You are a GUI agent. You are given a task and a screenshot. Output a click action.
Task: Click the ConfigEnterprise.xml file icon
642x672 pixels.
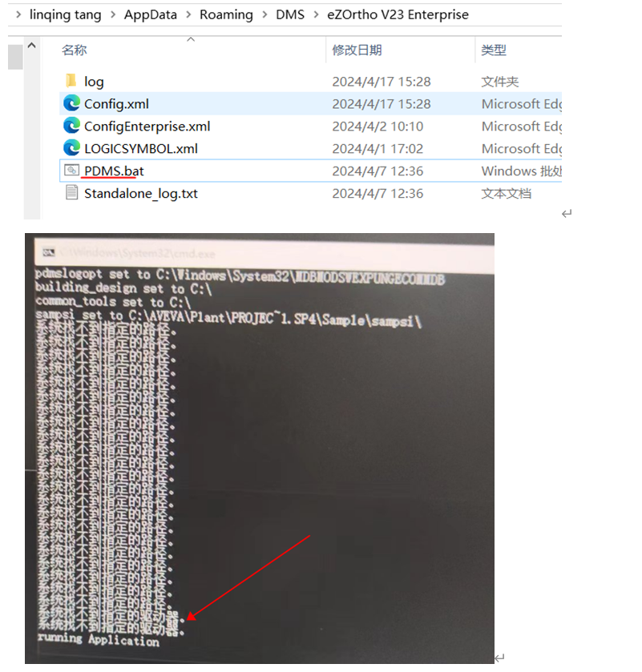(71, 126)
